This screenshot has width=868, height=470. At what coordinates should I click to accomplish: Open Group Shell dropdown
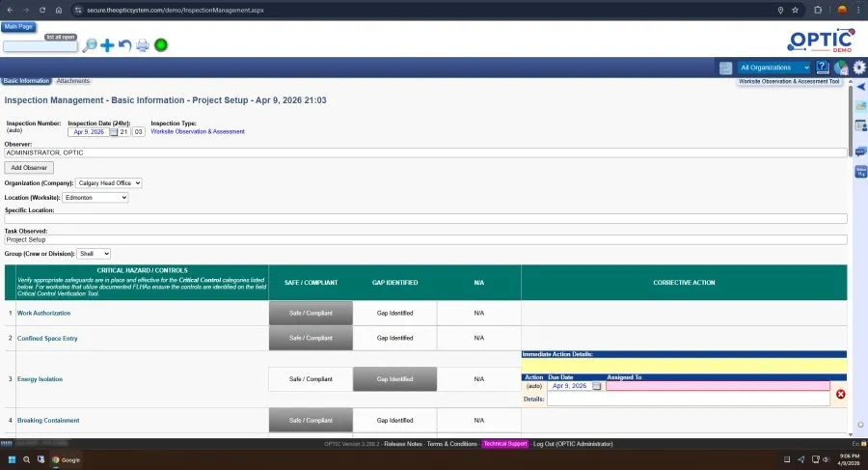pos(94,253)
